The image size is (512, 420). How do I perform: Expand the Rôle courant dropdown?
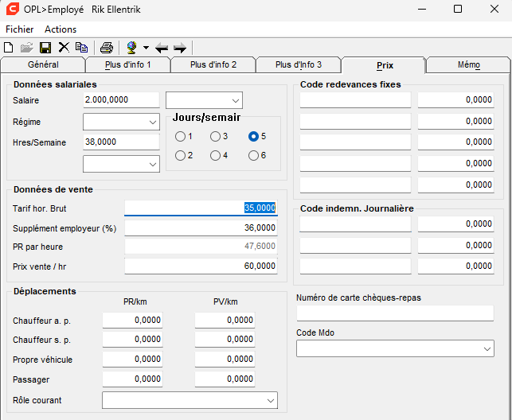(x=190, y=400)
